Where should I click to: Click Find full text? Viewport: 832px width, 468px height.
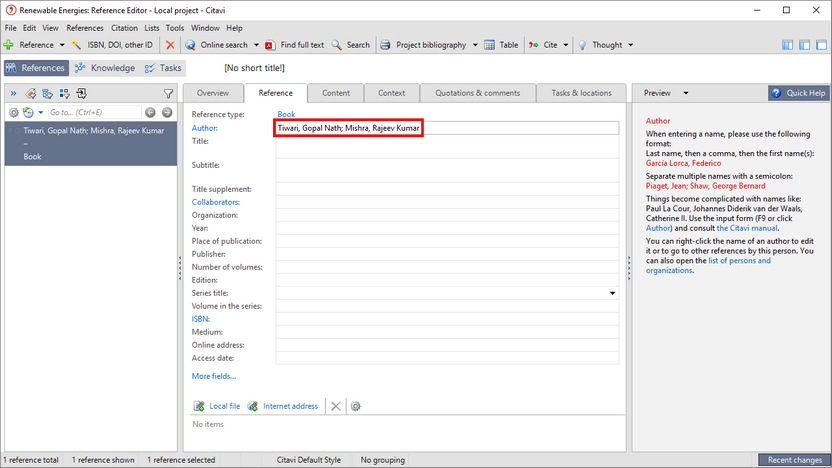[x=294, y=45]
